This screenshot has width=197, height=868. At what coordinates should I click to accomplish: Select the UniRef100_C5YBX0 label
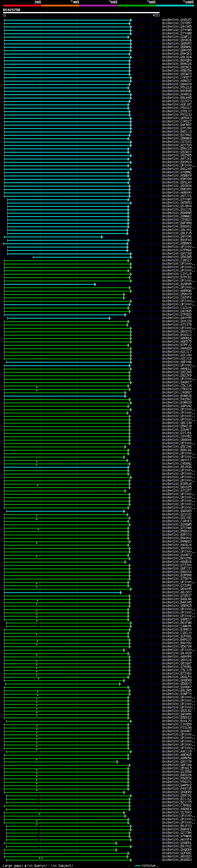(177, 219)
